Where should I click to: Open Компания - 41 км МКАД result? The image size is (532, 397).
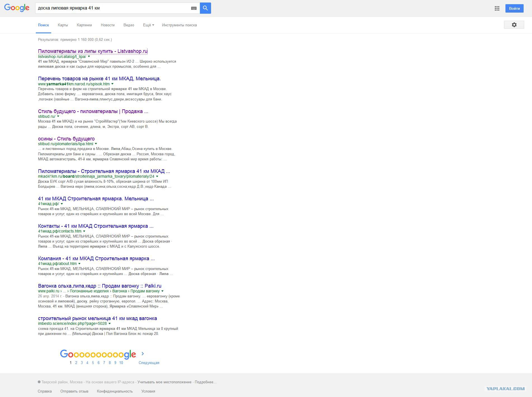(96, 259)
